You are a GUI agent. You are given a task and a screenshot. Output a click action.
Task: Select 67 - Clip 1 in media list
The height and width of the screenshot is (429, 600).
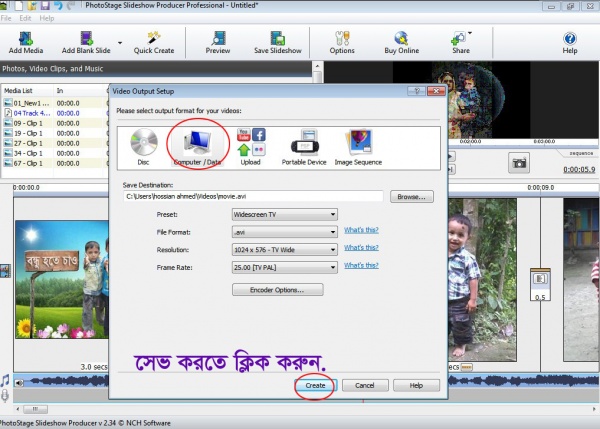coord(54,163)
